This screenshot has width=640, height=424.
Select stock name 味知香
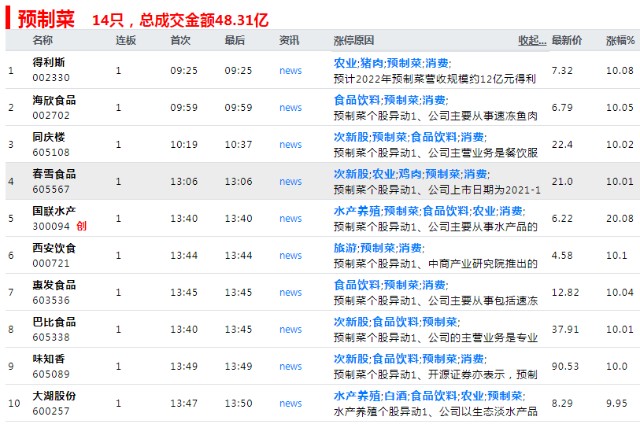point(49,359)
